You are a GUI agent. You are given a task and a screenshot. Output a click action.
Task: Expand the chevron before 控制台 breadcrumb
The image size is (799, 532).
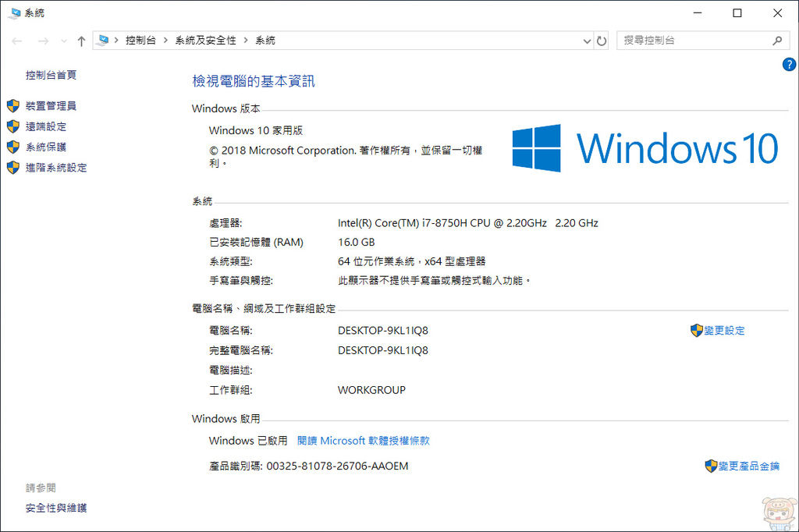point(116,41)
